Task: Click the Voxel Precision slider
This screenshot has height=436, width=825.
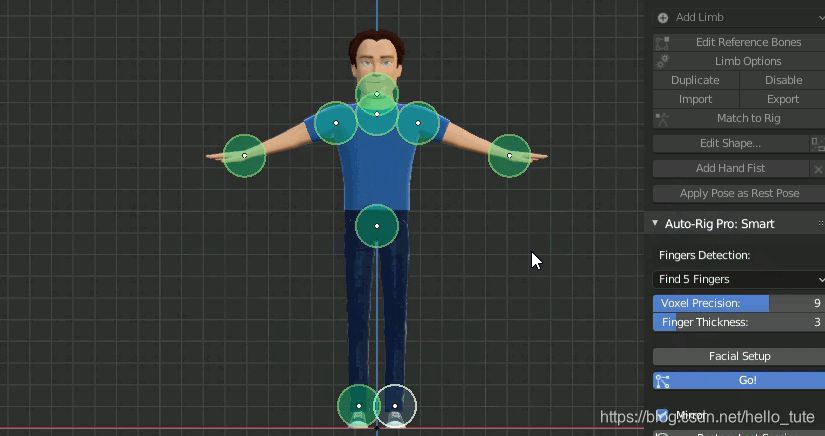Action: pyautogui.click(x=739, y=303)
